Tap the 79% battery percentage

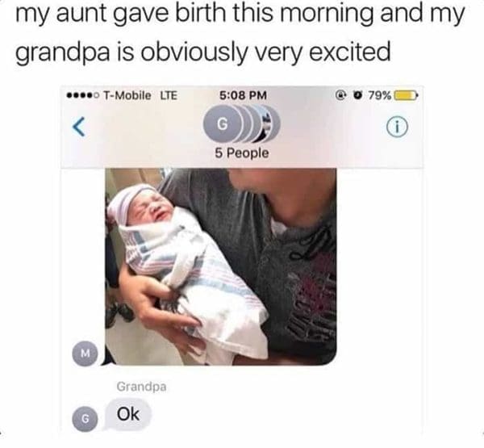(379, 95)
